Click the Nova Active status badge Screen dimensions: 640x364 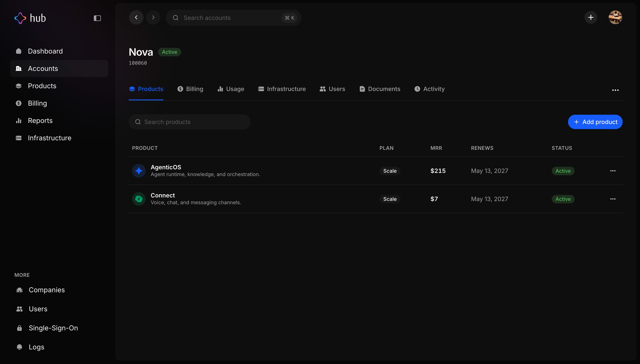tap(170, 52)
